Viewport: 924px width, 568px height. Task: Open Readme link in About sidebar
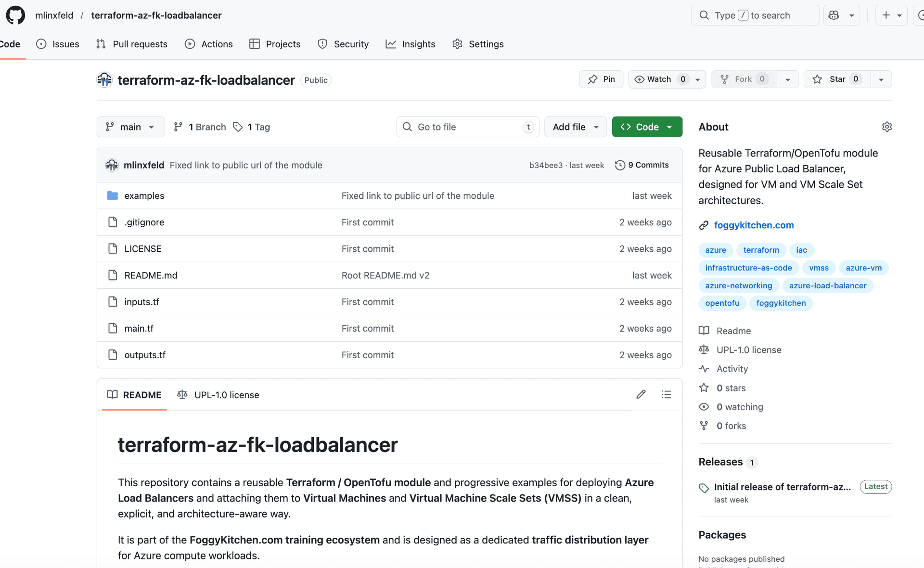point(725,331)
